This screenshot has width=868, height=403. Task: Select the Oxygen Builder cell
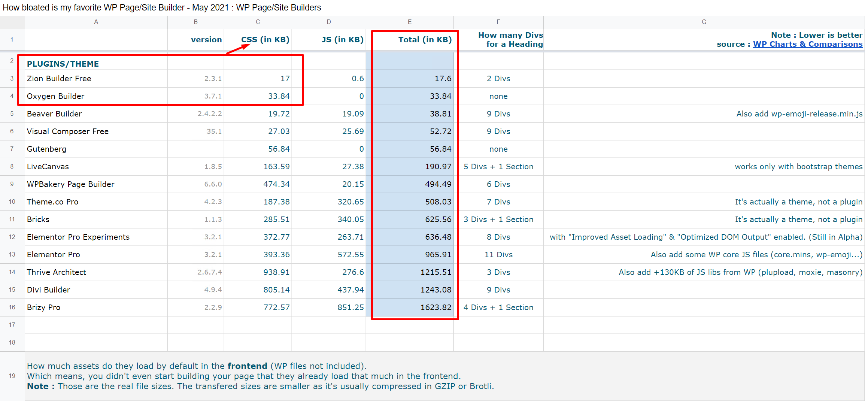[96, 96]
